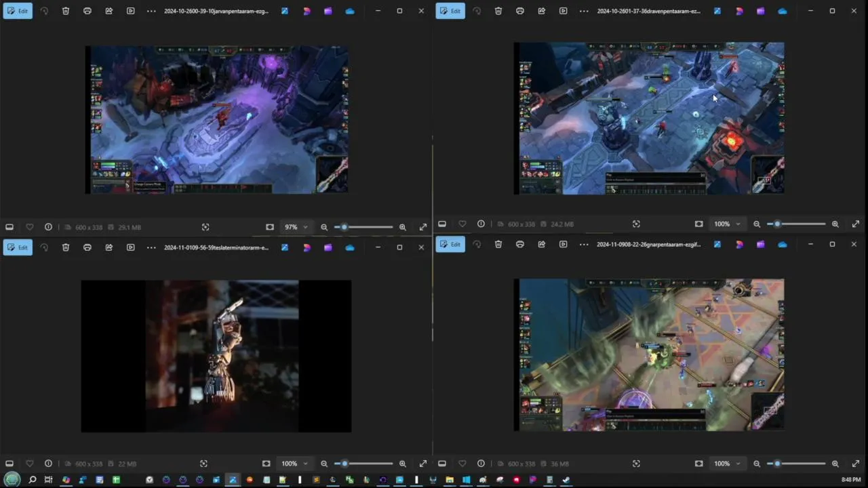This screenshot has height=488, width=868.
Task: Go fullscreen in the gnarpentaaram window
Action: click(856, 464)
